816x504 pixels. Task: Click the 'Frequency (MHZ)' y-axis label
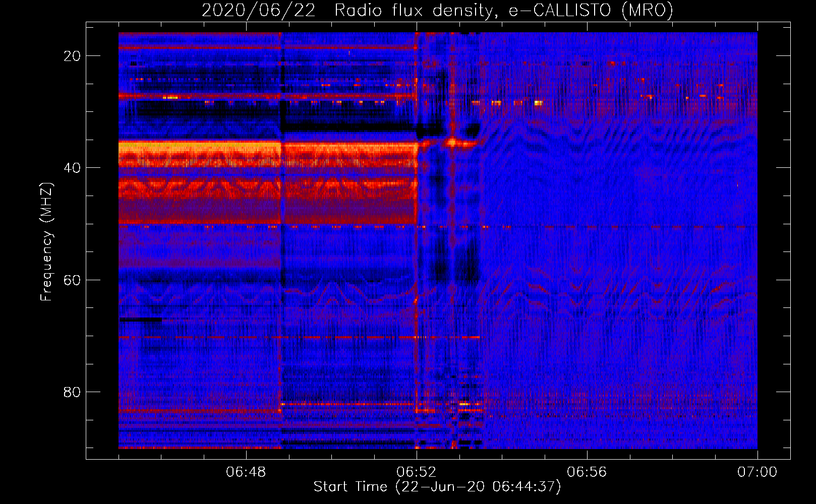point(46,242)
